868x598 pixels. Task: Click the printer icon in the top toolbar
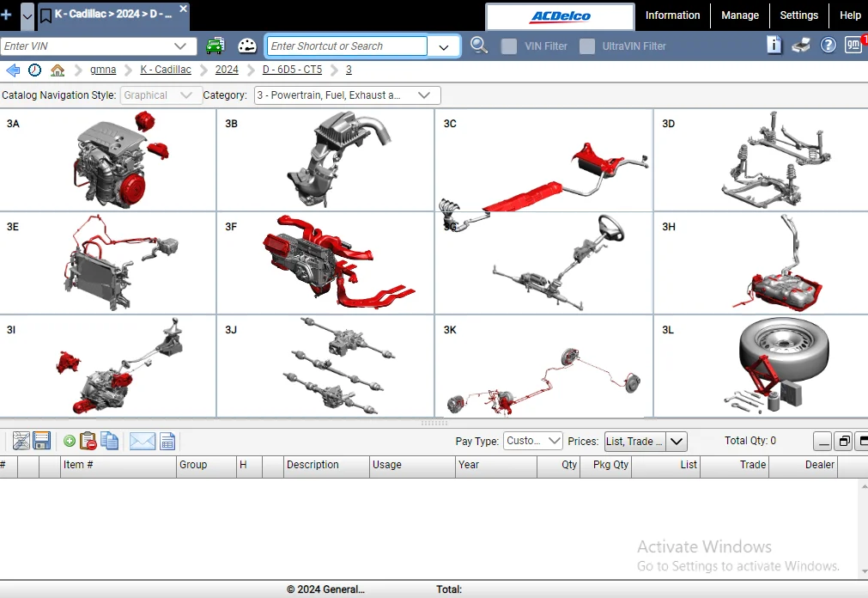click(800, 45)
